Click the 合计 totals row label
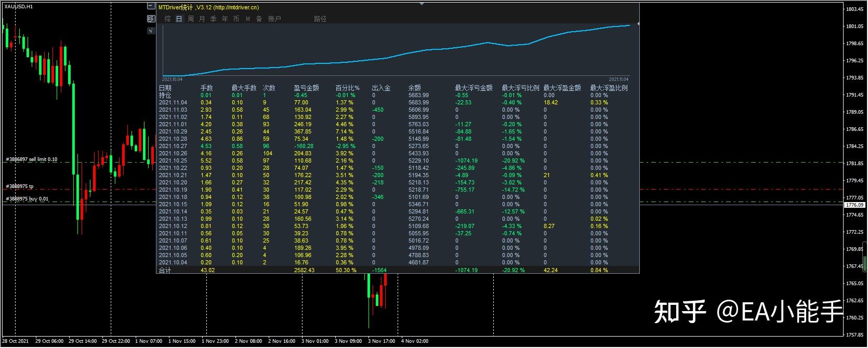The image size is (868, 348). (x=165, y=270)
